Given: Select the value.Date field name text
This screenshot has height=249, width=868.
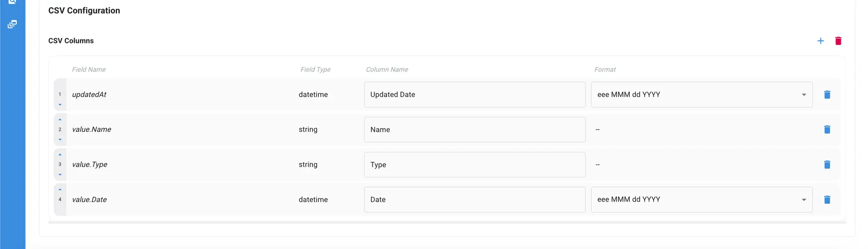Looking at the screenshot, I should pos(89,200).
